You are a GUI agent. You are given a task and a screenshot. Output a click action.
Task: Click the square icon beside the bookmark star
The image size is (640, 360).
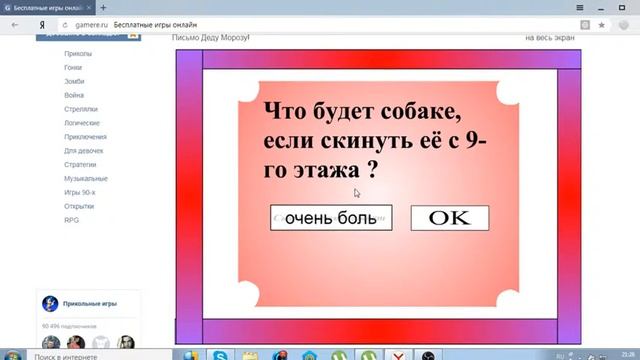(x=585, y=25)
